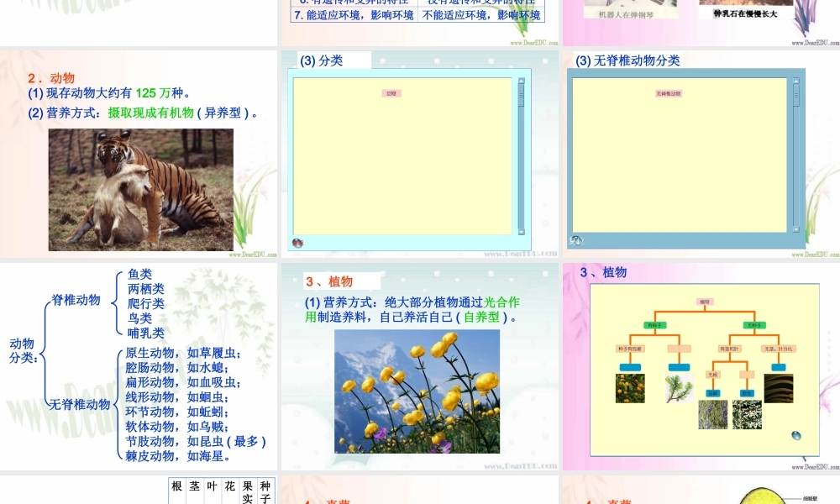Click the orange fruit tree picture

click(x=630, y=388)
